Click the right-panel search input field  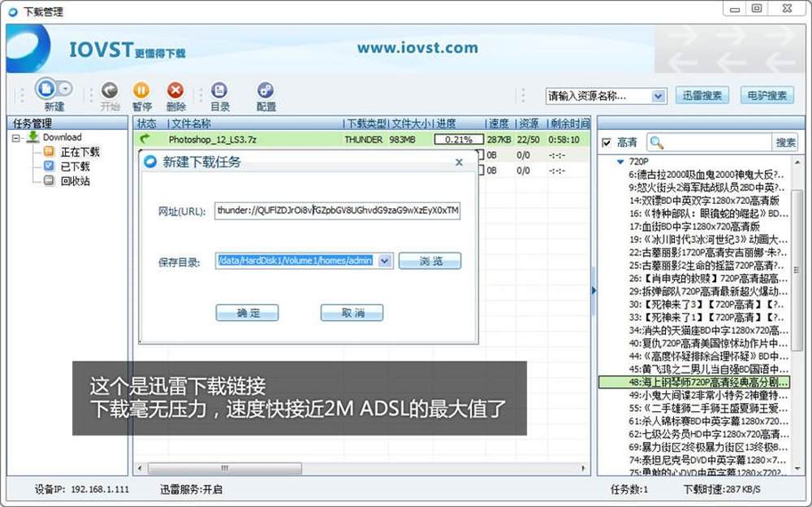pos(718,142)
